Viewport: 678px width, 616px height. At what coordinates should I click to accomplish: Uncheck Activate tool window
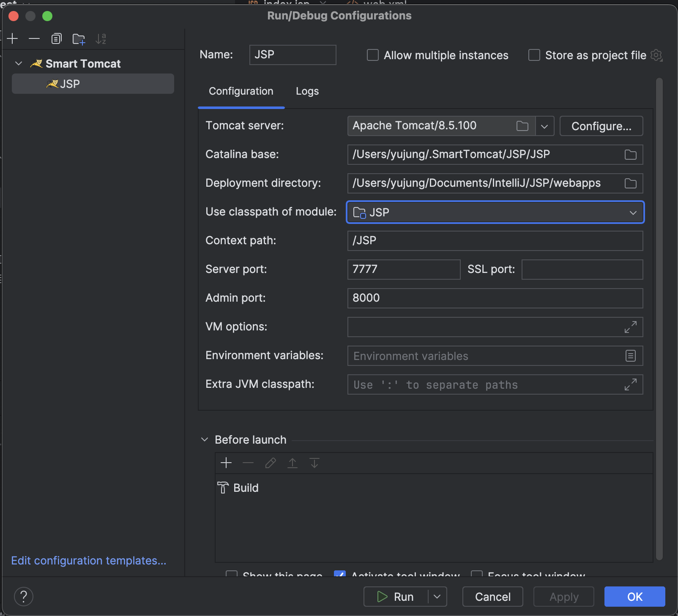point(340,574)
